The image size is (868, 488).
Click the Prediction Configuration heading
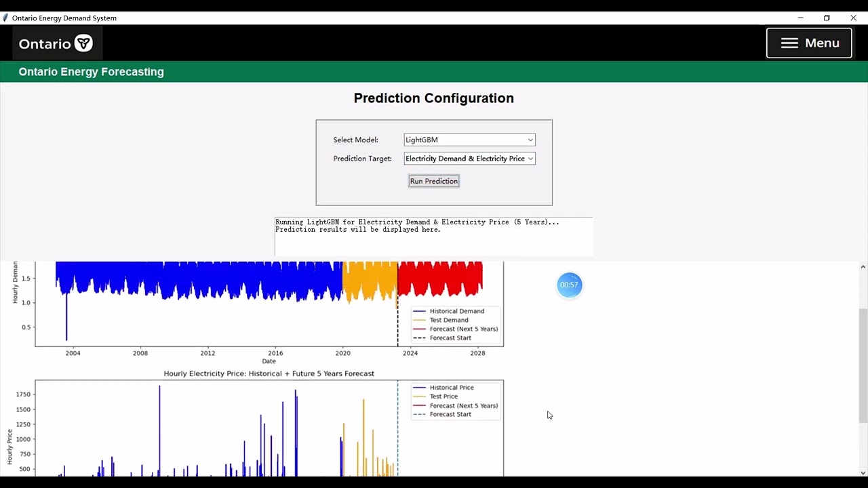tap(434, 98)
